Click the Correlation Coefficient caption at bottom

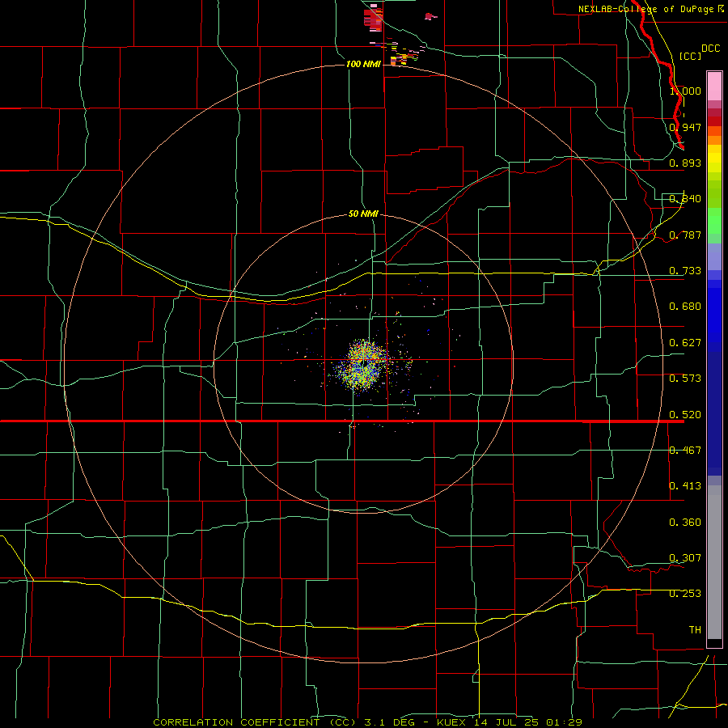pos(367,722)
